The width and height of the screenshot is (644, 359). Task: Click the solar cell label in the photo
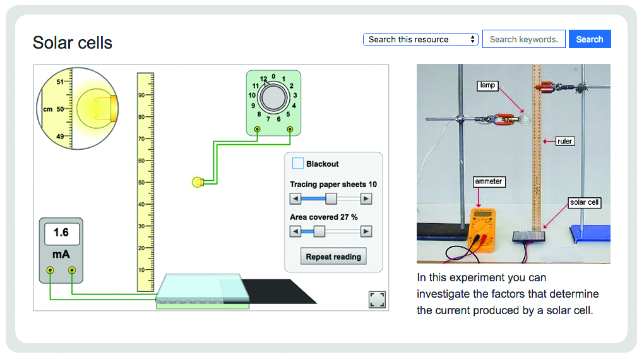pos(584,202)
